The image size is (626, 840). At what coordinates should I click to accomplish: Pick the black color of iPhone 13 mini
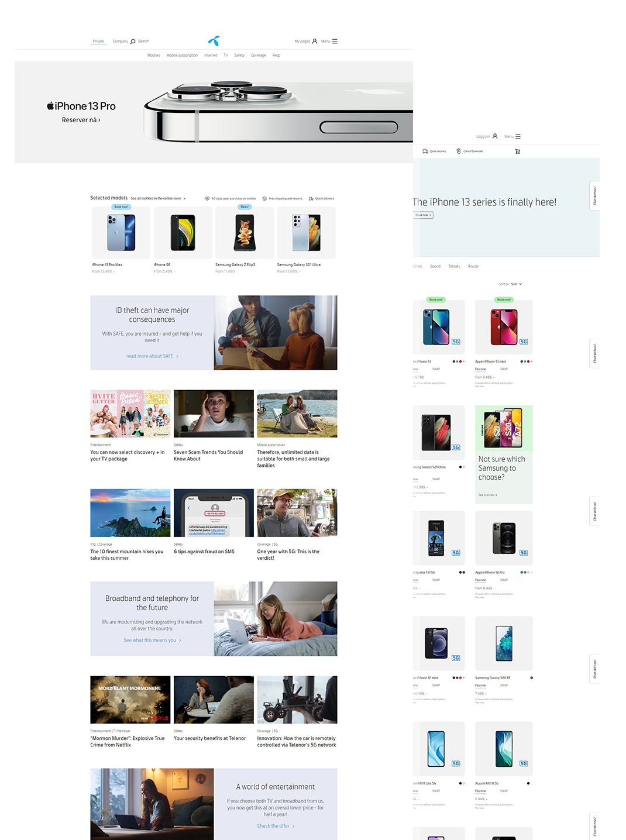(x=521, y=362)
